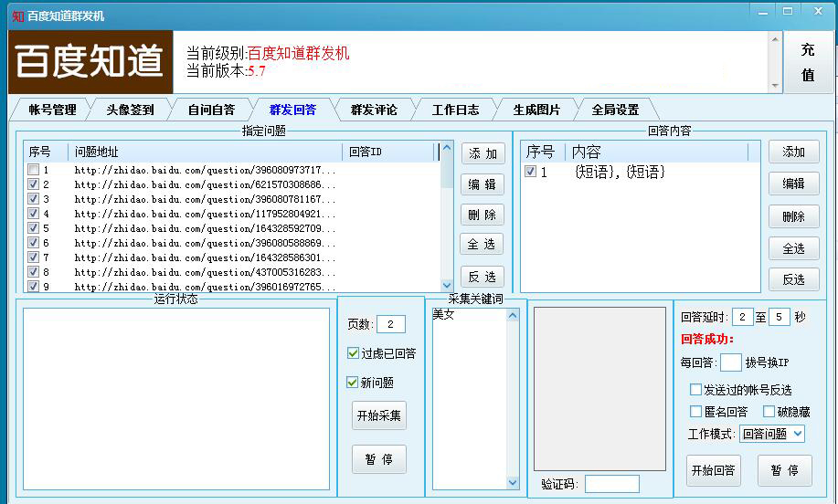The height and width of the screenshot is (504, 838).
Task: Click 添 加 button in 指定问题 panel
Action: click(483, 153)
